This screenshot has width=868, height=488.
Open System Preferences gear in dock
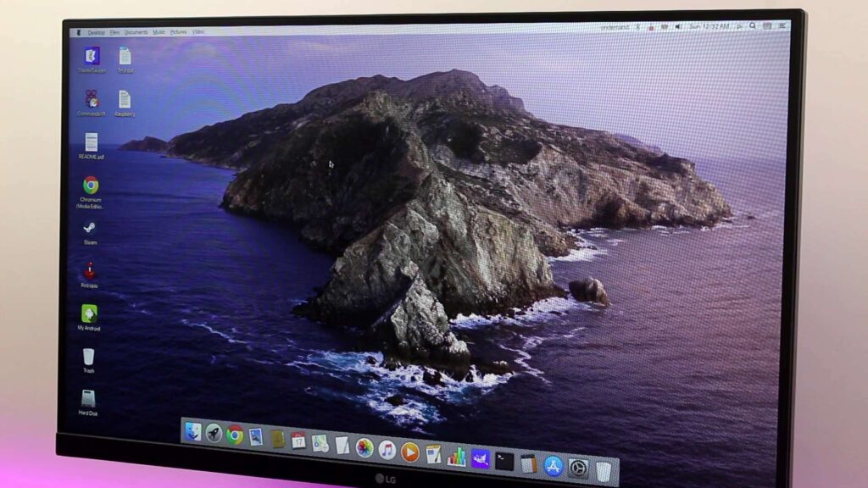point(578,469)
